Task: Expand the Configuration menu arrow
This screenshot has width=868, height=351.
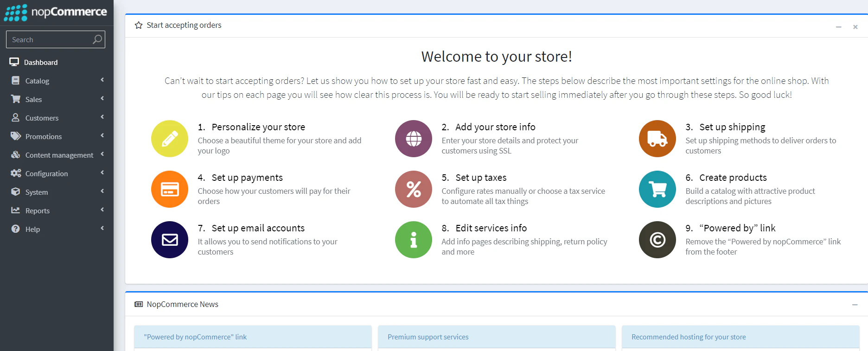Action: coord(102,172)
